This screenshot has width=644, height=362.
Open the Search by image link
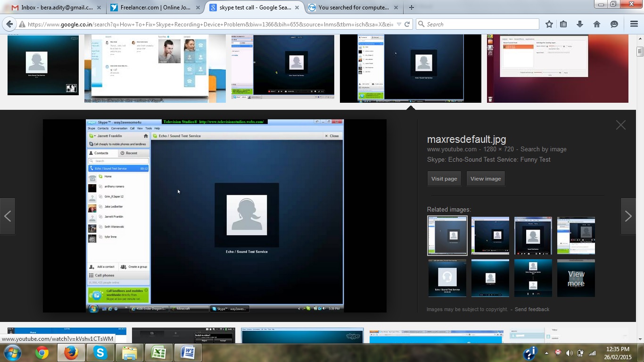545,149
